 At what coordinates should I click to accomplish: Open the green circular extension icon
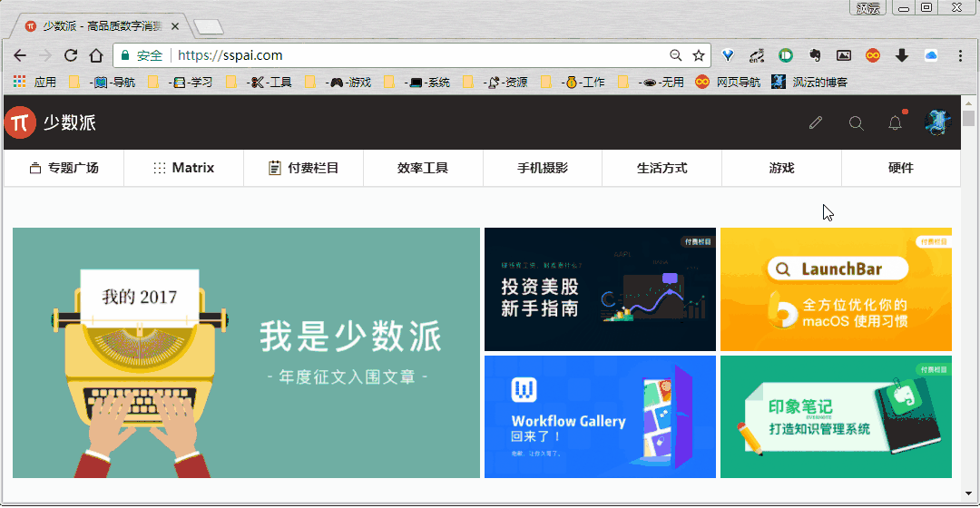tap(786, 55)
